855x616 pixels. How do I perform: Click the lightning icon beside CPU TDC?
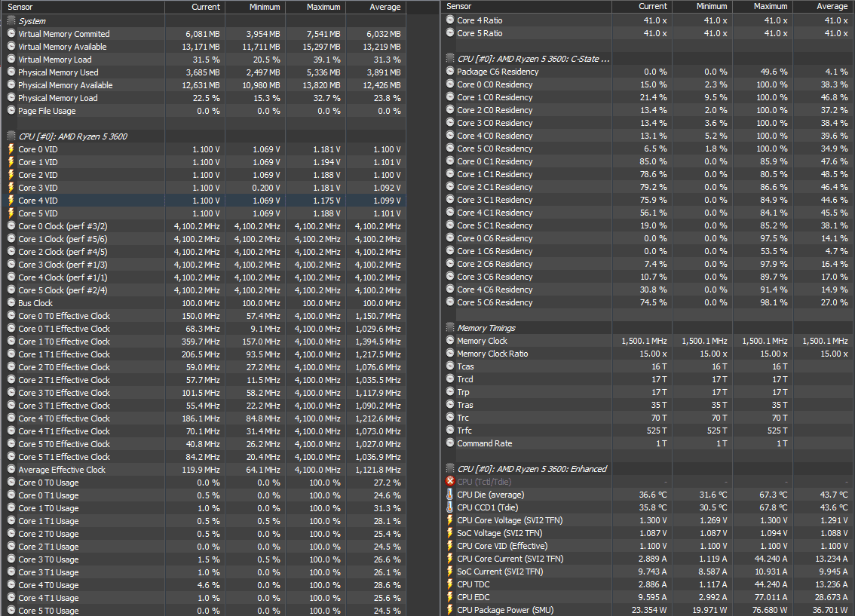[x=450, y=584]
